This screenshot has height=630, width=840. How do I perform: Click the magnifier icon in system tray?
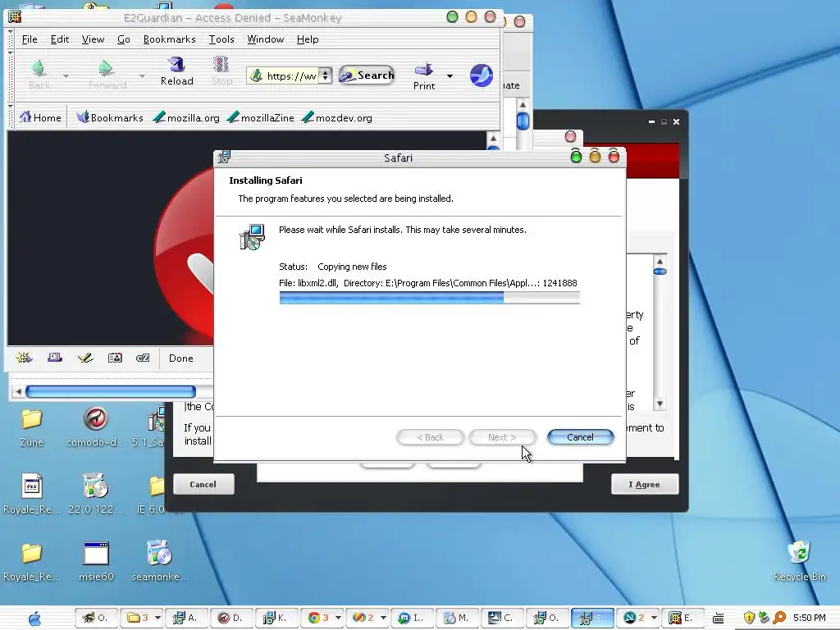coord(779,619)
